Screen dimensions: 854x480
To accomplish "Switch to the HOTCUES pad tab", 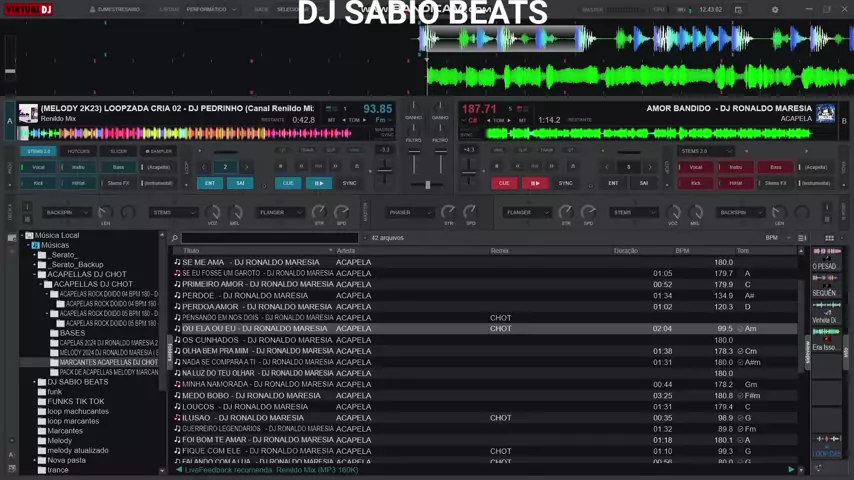I will point(78,151).
